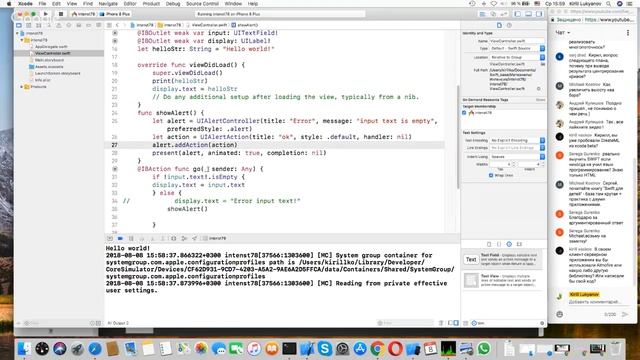Open the Indent Using dropdown
The width and height of the screenshot is (640, 360).
coord(517,157)
